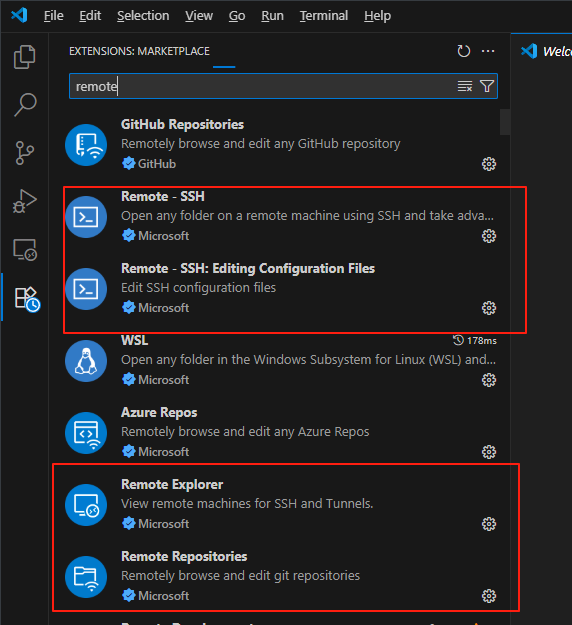Click 'Edit SSH configuration files' description
This screenshot has width=572, height=625.
[x=199, y=288]
